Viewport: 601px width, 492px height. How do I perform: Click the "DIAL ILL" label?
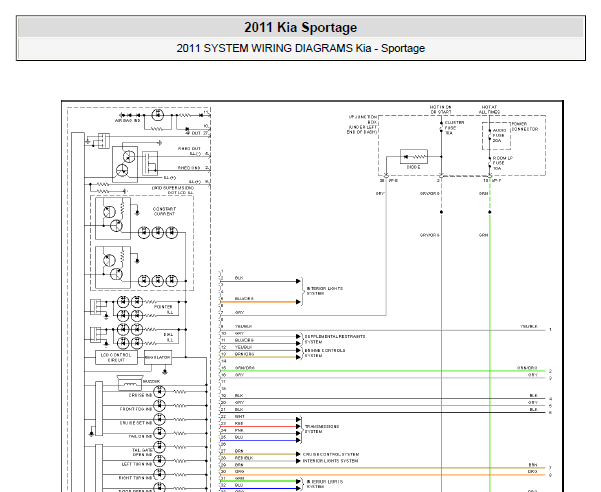(x=168, y=337)
